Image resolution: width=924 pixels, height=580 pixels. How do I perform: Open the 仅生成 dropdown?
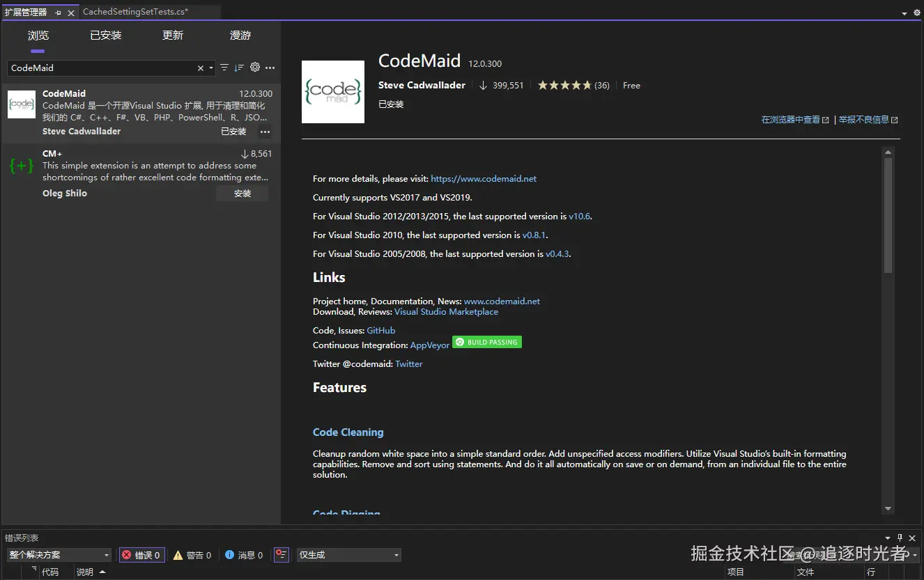click(x=348, y=555)
